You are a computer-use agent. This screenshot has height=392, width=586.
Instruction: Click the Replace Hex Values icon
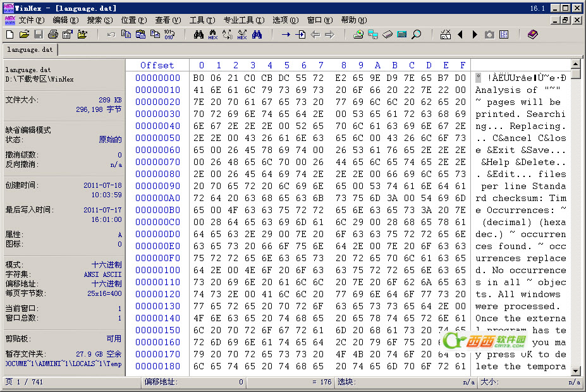[242, 35]
